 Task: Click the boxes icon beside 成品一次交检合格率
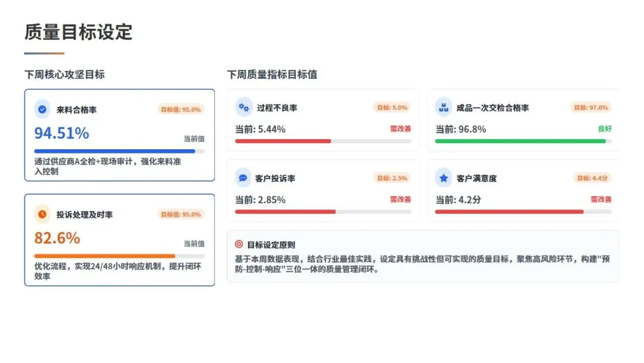444,107
